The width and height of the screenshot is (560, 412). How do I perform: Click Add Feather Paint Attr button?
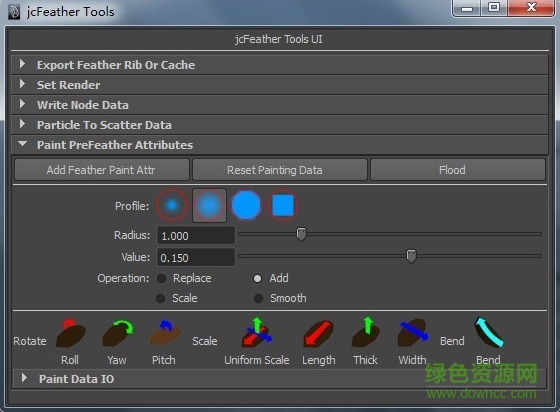click(102, 170)
